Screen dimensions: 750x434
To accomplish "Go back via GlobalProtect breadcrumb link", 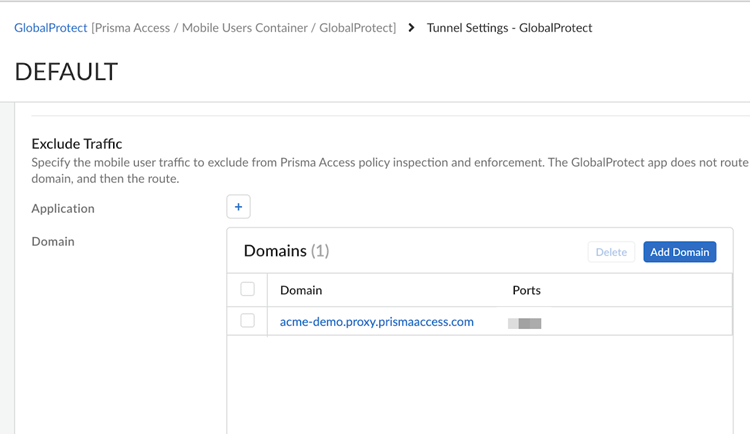I will [x=51, y=28].
